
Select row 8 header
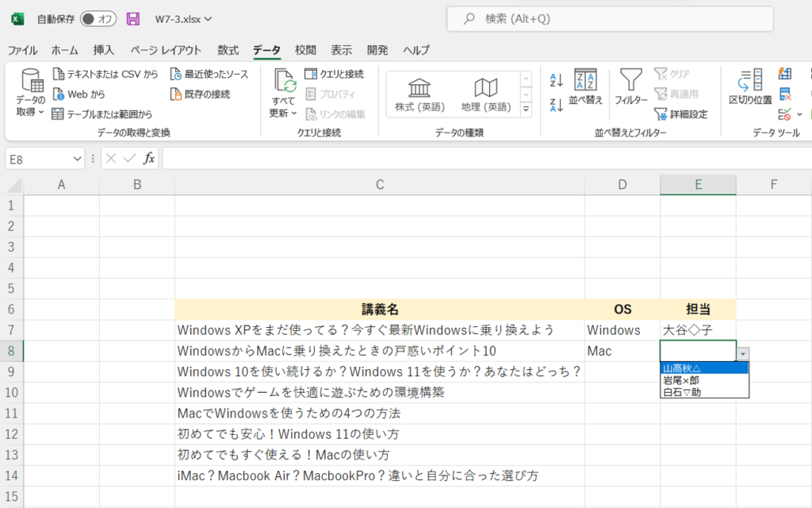pyautogui.click(x=11, y=351)
